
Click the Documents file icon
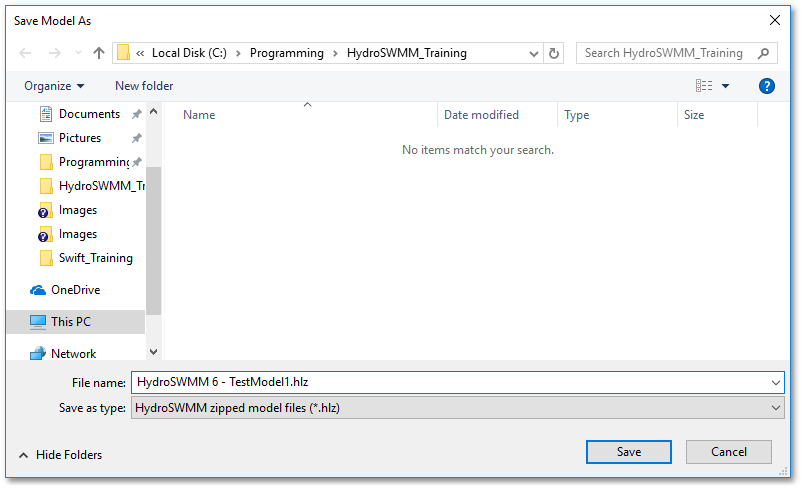(46, 114)
